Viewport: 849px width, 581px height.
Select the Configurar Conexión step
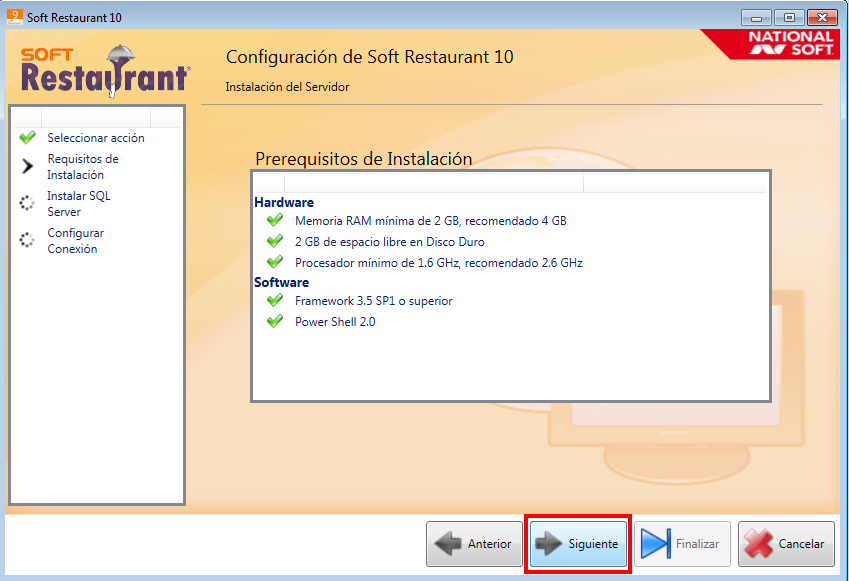75,241
